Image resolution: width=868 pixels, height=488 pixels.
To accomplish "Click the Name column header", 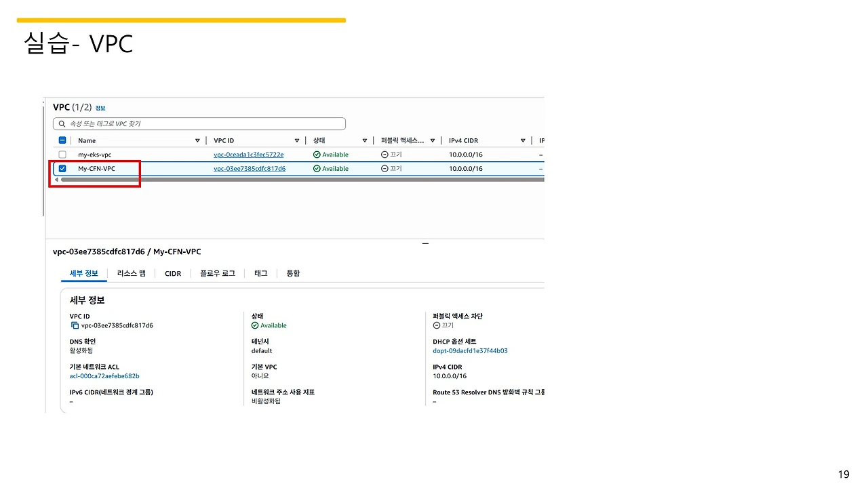I will pos(87,140).
